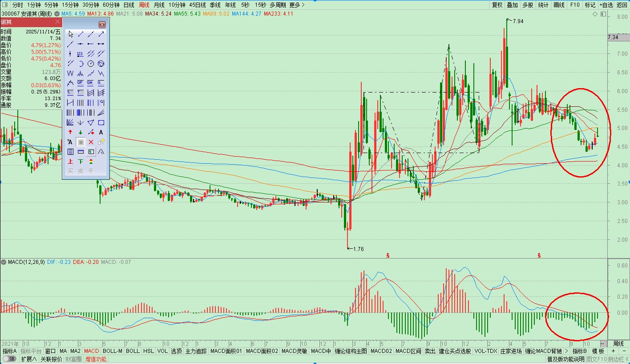Select the text annotation 'A' tool
The height and width of the screenshot is (364, 630).
pyautogui.click(x=101, y=132)
